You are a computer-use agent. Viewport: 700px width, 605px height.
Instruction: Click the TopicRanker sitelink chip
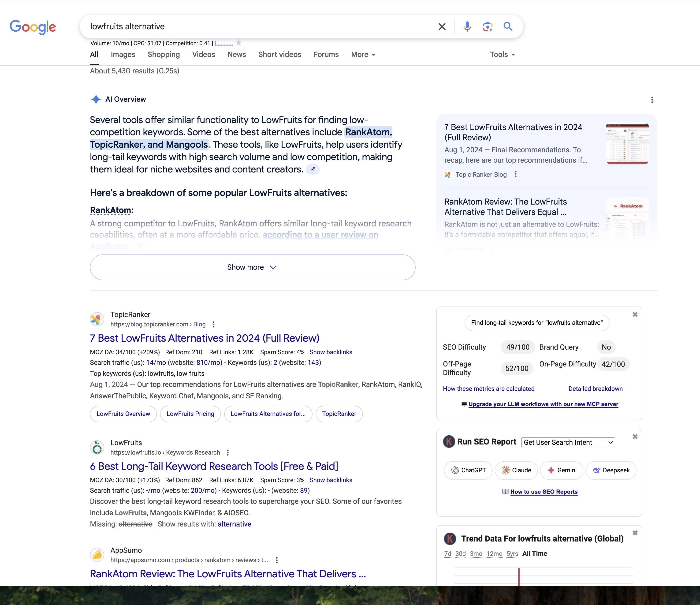339,414
